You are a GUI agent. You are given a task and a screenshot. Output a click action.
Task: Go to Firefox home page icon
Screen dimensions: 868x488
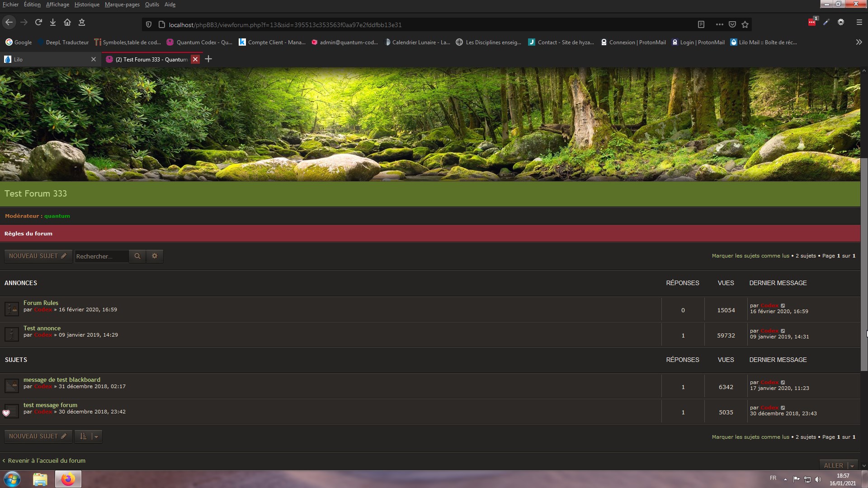click(x=67, y=22)
